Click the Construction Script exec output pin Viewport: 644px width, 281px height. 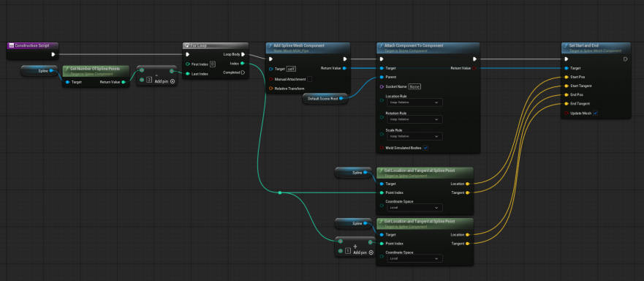[53, 54]
